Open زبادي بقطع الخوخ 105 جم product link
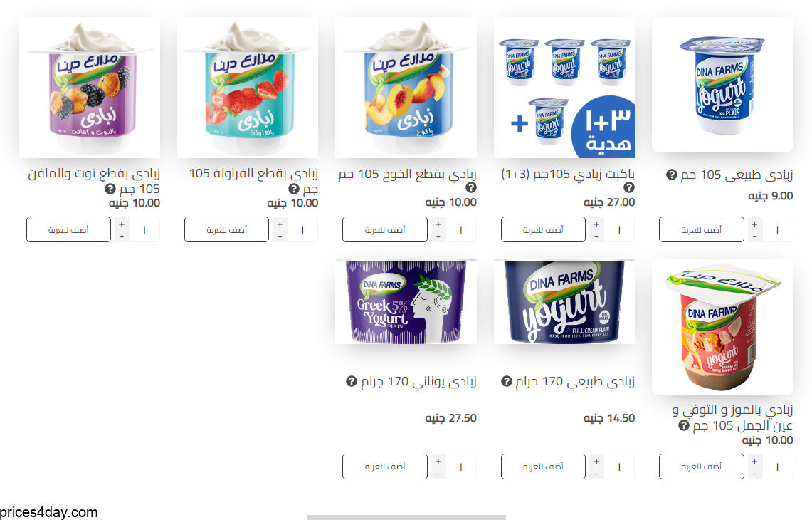The height and width of the screenshot is (520, 812). click(408, 175)
